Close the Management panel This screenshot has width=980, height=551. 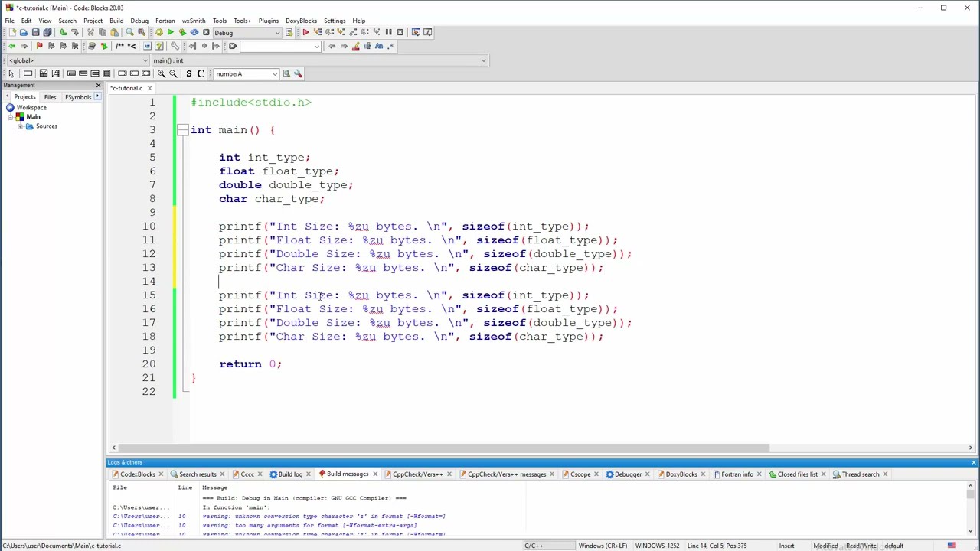pyautogui.click(x=98, y=85)
